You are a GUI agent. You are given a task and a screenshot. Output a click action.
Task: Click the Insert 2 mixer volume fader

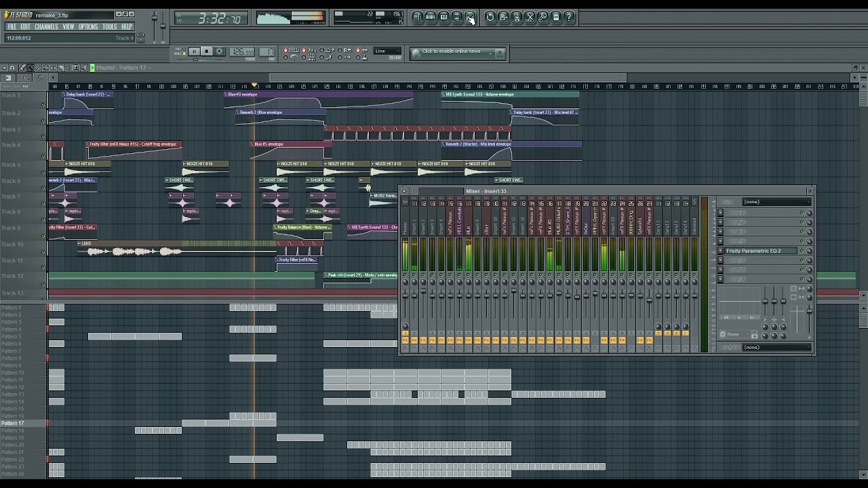[423, 290]
